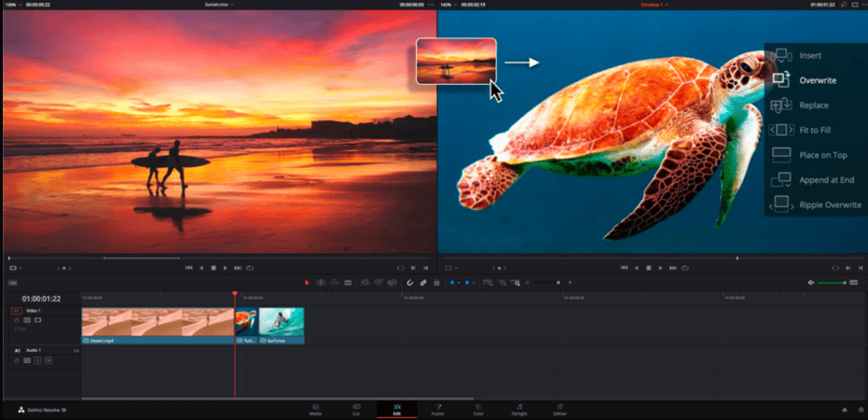Select the Overwrite edit option
Image resolution: width=868 pixels, height=420 pixels.
pyautogui.click(x=816, y=80)
